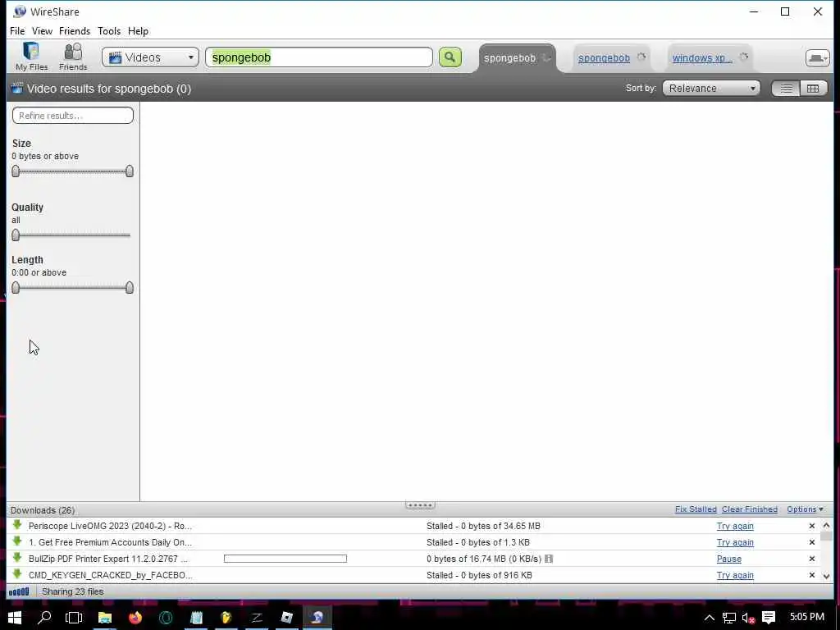The image size is (840, 630).
Task: Click the downloads panel drag handle
Action: click(x=420, y=505)
